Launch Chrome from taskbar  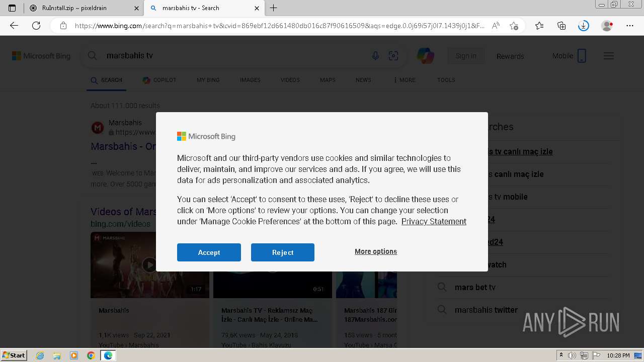click(91, 355)
